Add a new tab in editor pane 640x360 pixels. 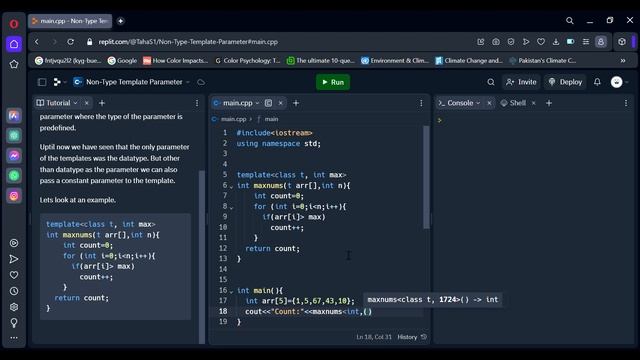point(296,103)
